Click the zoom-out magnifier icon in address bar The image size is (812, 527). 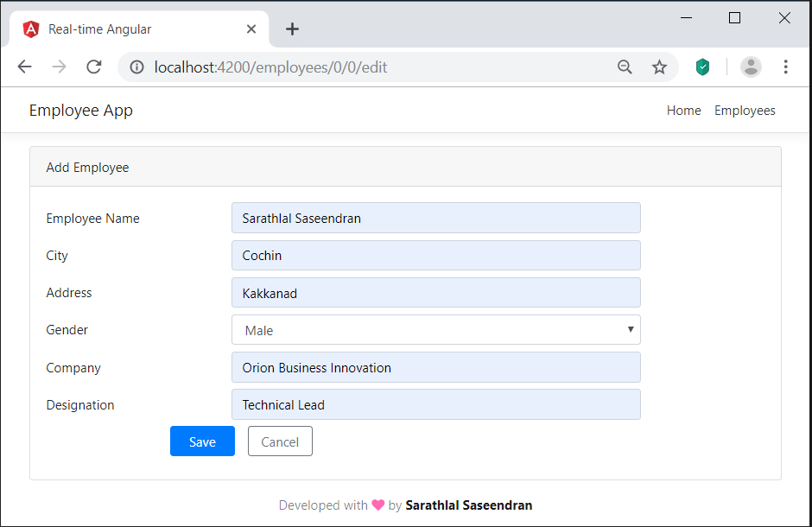click(x=625, y=67)
